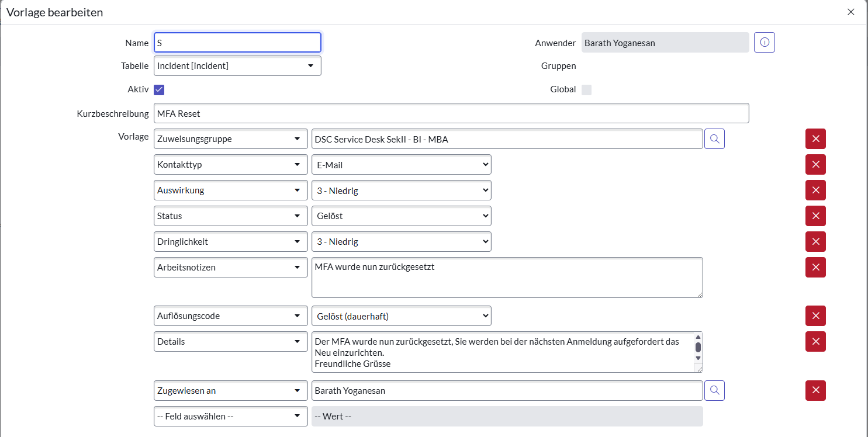The height and width of the screenshot is (437, 868).
Task: Open the Zuweisungsgruppe lookup magnifier
Action: [x=714, y=138]
